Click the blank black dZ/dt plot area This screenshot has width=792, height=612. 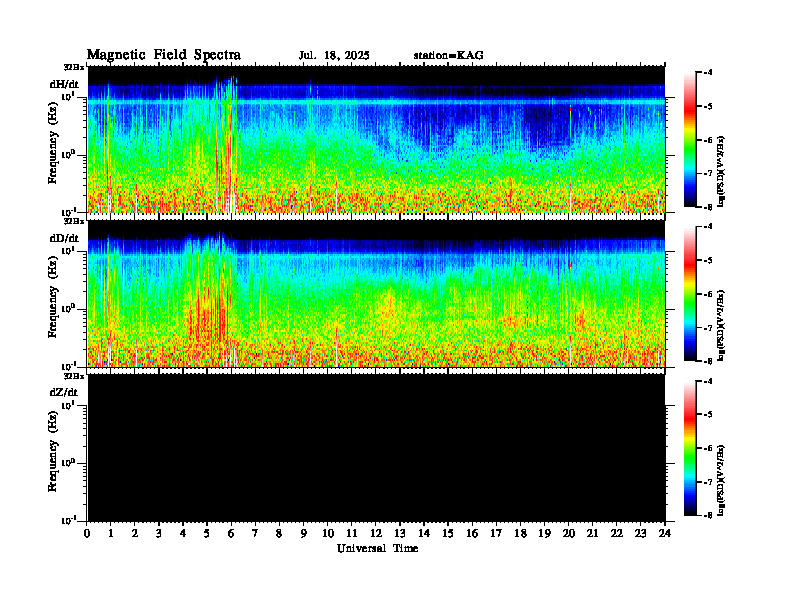[376, 447]
